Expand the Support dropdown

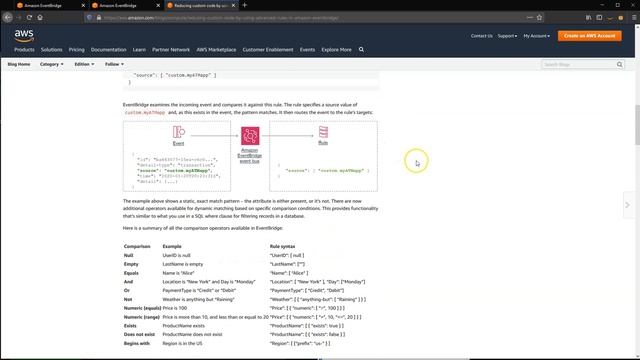(x=507, y=36)
